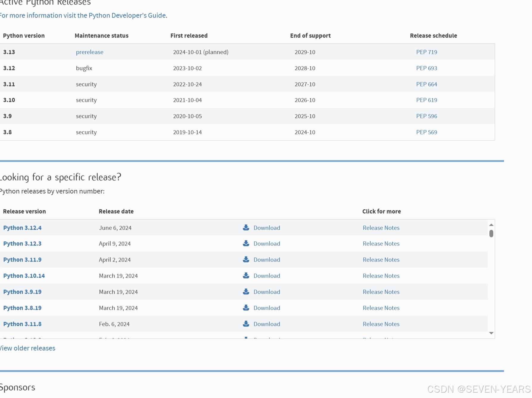Open the Python 3.12.3 release page
Image resolution: width=532 pixels, height=398 pixels.
pos(22,243)
